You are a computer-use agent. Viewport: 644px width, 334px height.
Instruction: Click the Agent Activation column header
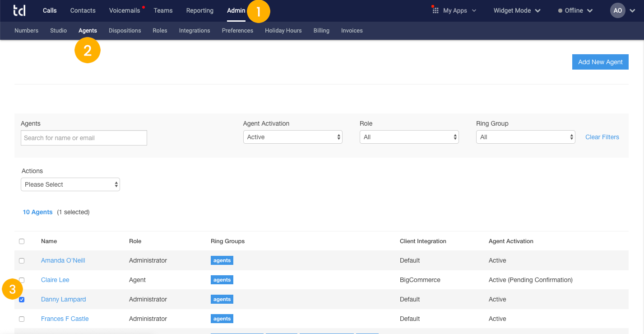click(x=511, y=241)
